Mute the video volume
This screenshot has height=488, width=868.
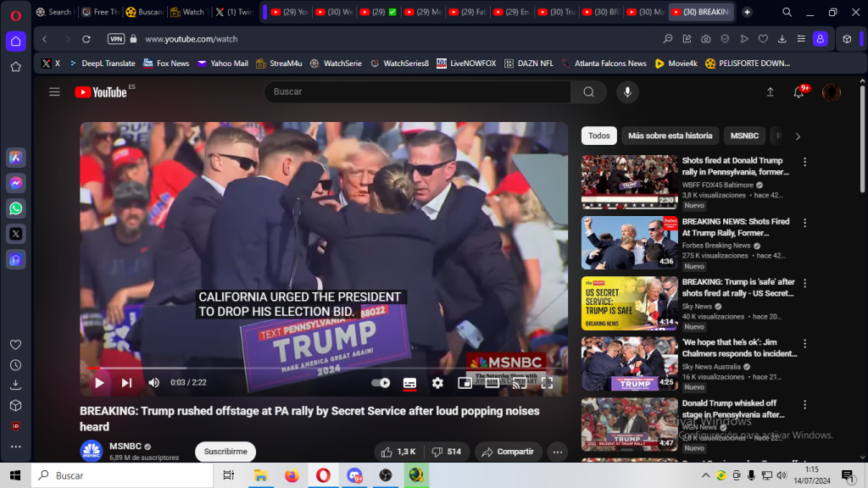pos(154,383)
